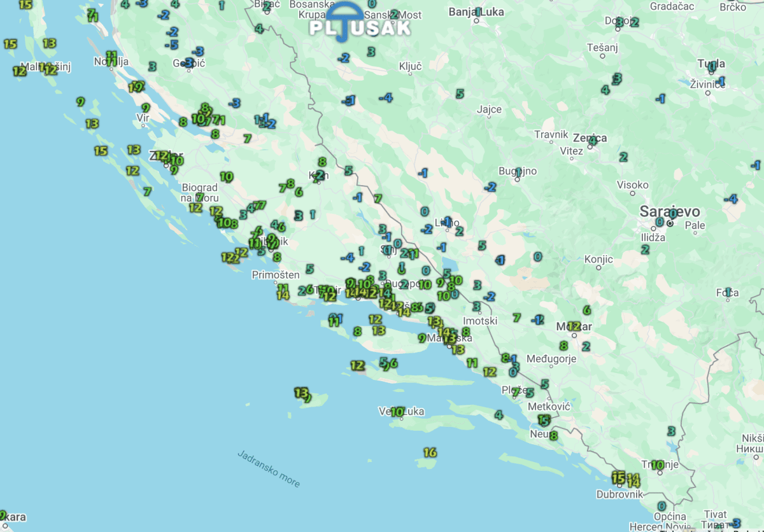Open the 10 temperature marker at Trebinje

tap(657, 465)
